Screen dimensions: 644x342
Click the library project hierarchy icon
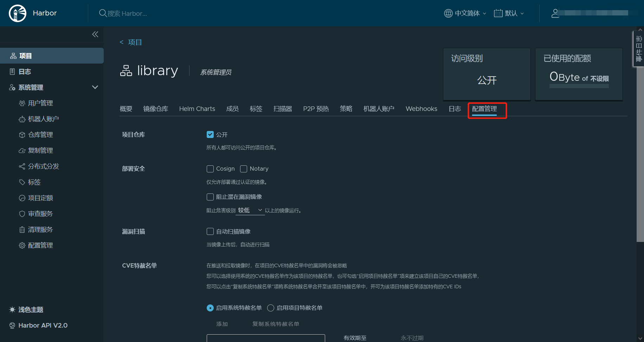click(126, 71)
